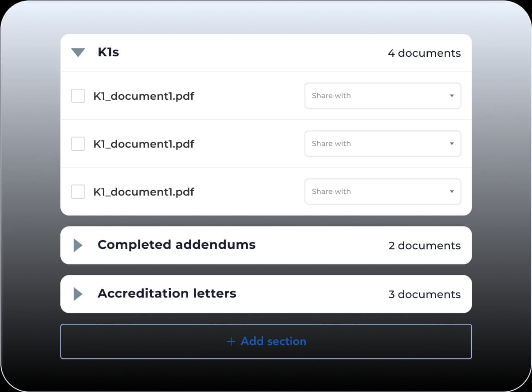Expand the Accreditation letters triangle
The width and height of the screenshot is (532, 392).
click(78, 294)
